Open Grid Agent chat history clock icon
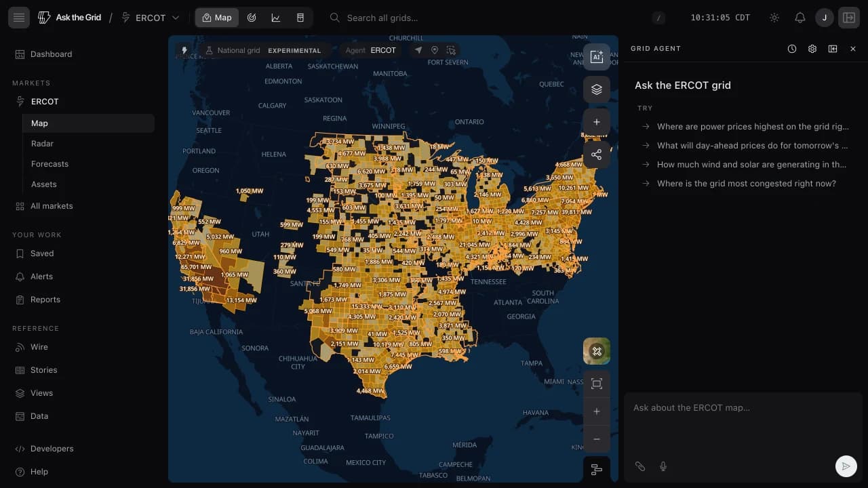 [792, 49]
